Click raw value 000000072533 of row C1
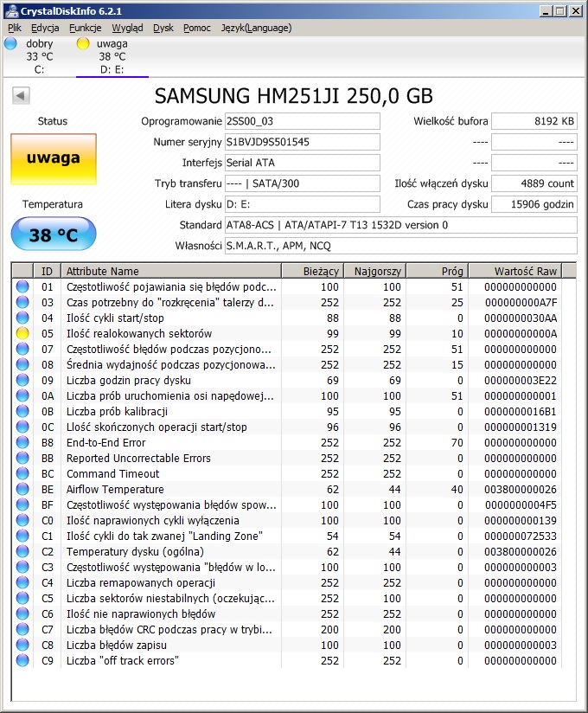The width and height of the screenshot is (588, 713). [x=521, y=536]
